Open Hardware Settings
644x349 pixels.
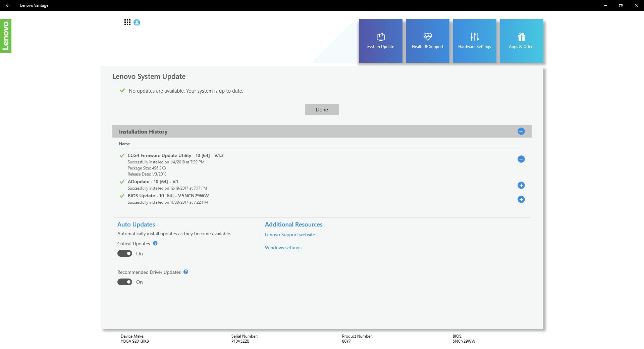(x=474, y=41)
